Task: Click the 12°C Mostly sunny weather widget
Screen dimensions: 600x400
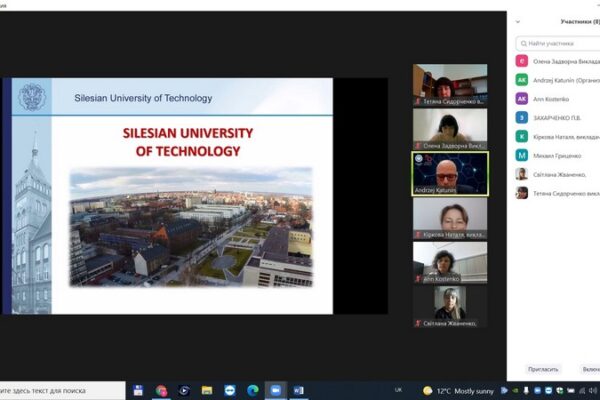Action: 458,391
